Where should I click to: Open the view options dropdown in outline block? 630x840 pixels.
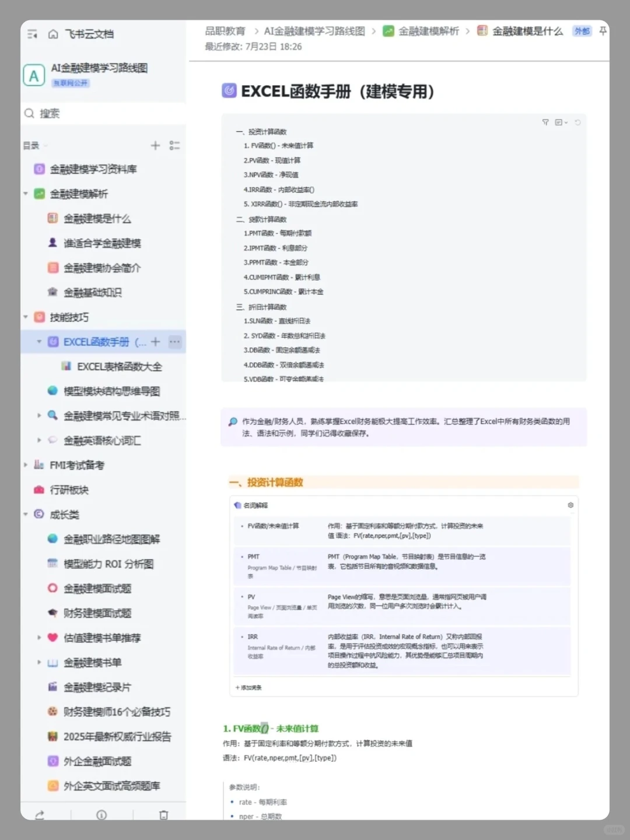pyautogui.click(x=561, y=123)
